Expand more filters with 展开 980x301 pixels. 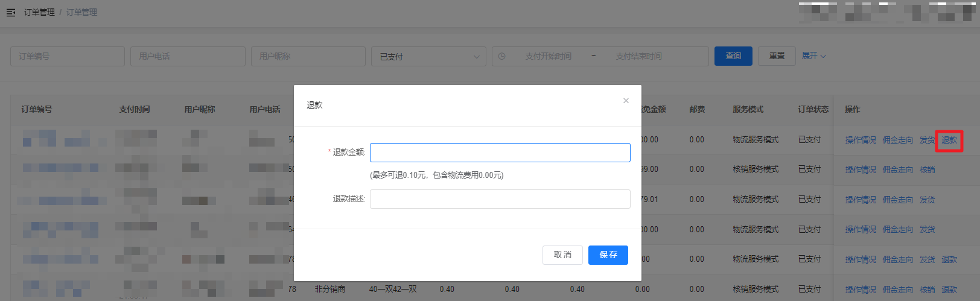click(813, 55)
